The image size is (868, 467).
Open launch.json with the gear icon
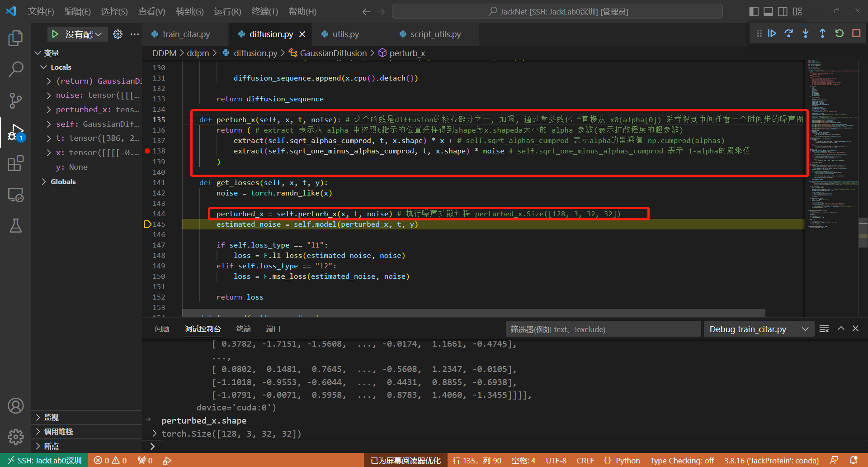coord(118,34)
